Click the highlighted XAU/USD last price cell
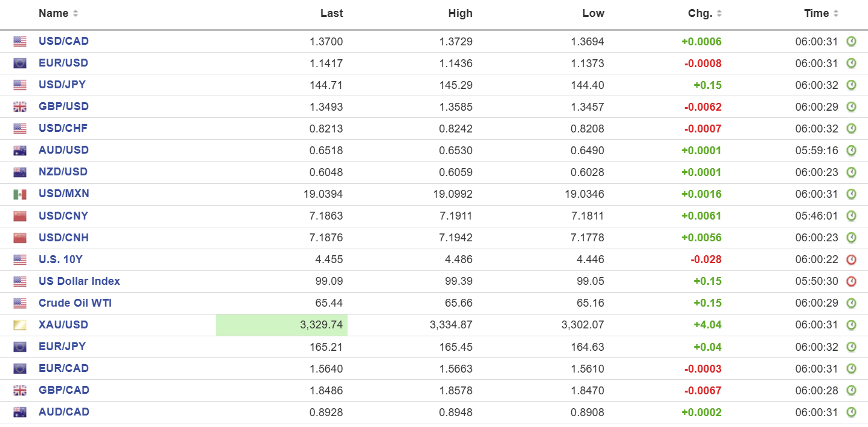The image size is (868, 427). coord(282,325)
